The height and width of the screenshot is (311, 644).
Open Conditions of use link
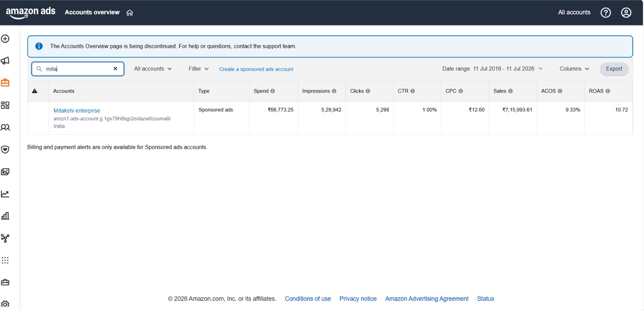[x=308, y=299]
